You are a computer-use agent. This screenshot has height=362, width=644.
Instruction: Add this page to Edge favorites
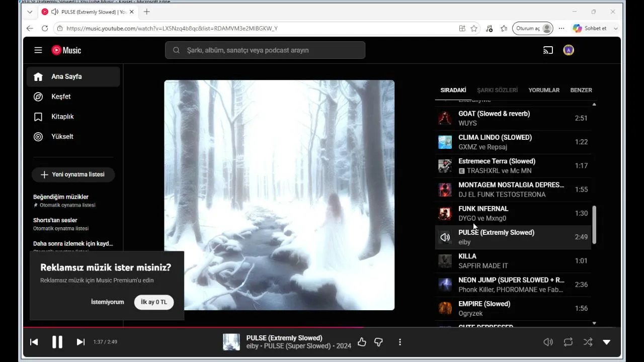click(474, 29)
